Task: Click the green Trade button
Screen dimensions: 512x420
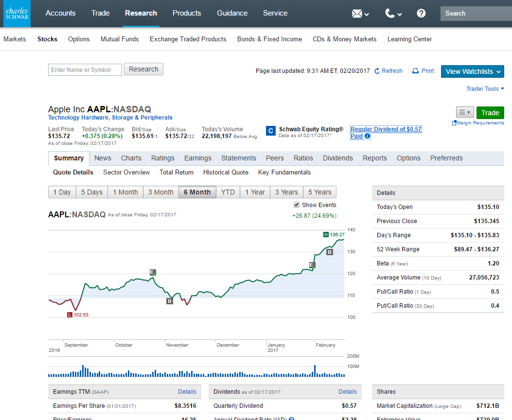Action: [x=490, y=113]
